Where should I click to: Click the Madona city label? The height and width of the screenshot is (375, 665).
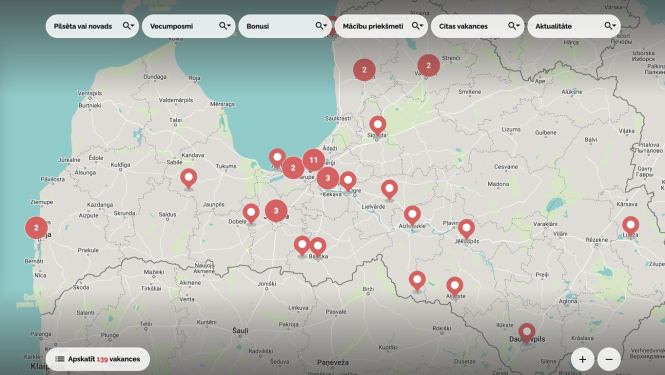tap(498, 184)
